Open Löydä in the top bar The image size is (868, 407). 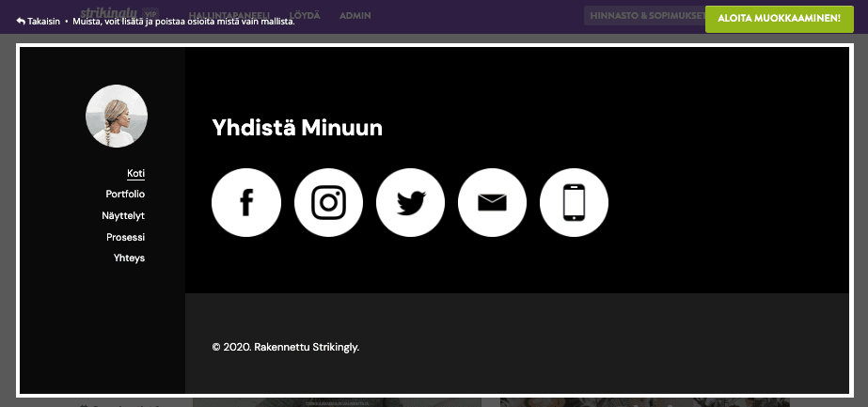point(305,15)
